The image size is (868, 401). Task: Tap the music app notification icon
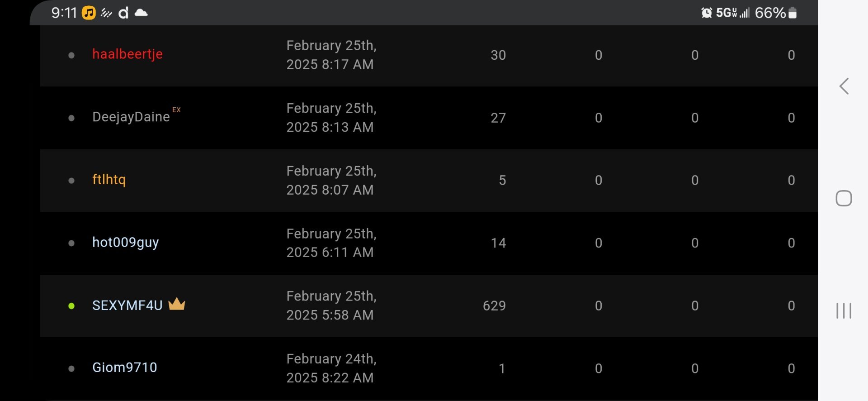[89, 13]
